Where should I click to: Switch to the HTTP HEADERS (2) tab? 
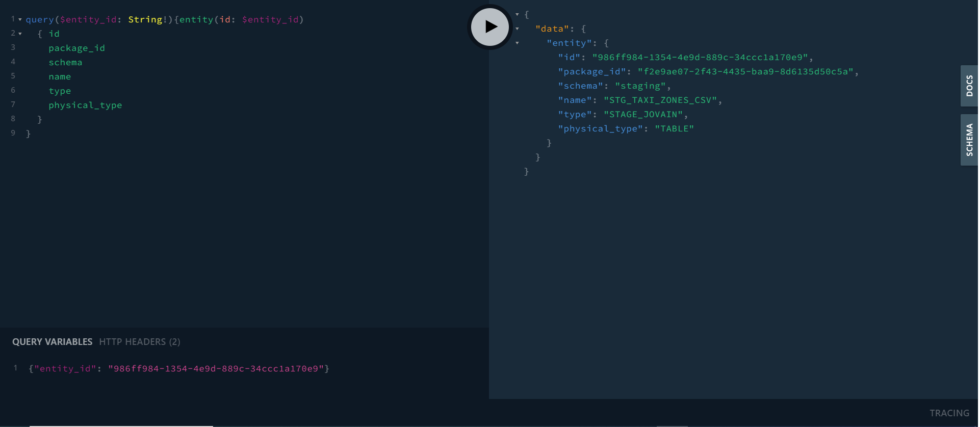[x=139, y=342]
